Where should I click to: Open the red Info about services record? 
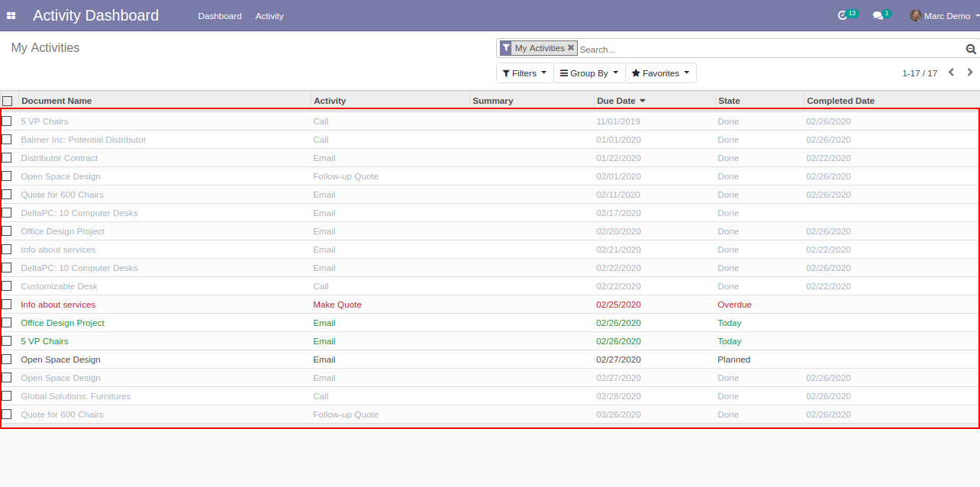coord(58,305)
